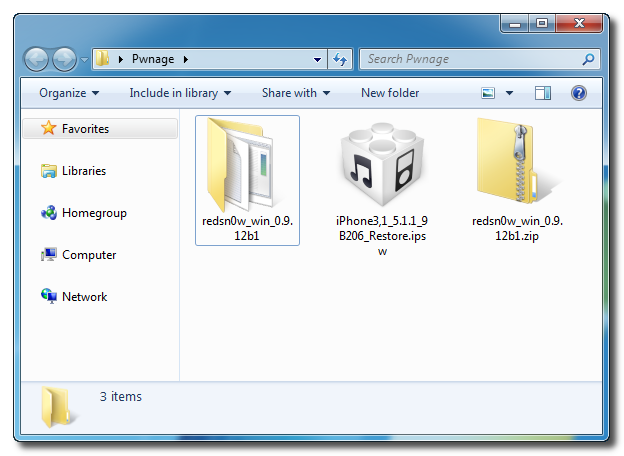Select Libraries in navigation pane
The height and width of the screenshot is (456, 624).
pos(84,171)
